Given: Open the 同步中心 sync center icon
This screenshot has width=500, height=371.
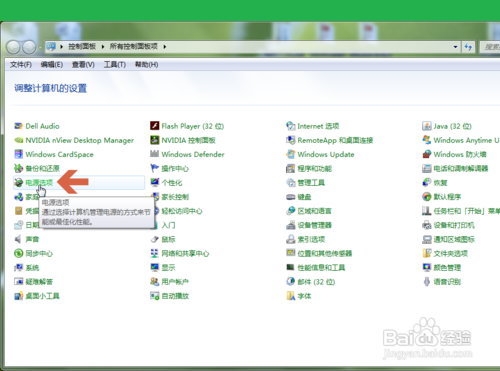Looking at the screenshot, I should pos(19,253).
